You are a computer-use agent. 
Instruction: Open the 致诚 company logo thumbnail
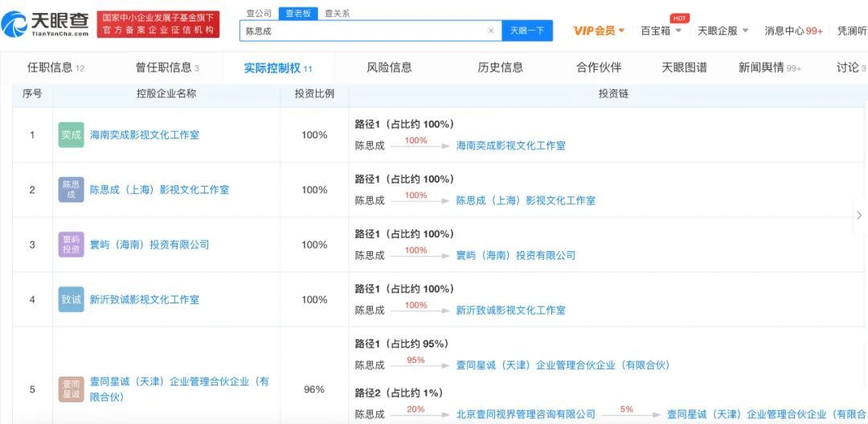(71, 299)
